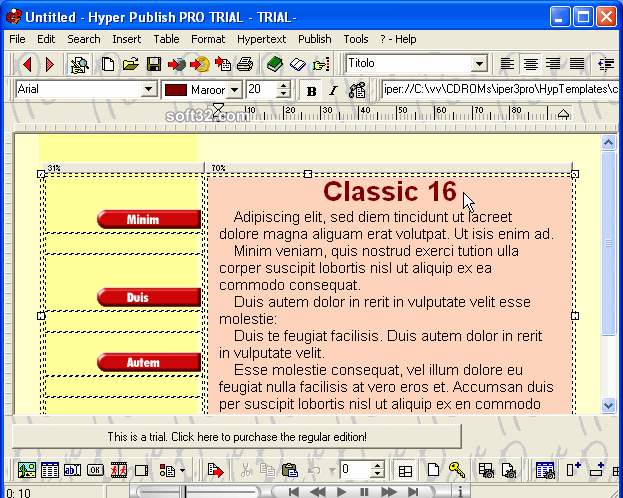Open the File menu

tap(17, 39)
